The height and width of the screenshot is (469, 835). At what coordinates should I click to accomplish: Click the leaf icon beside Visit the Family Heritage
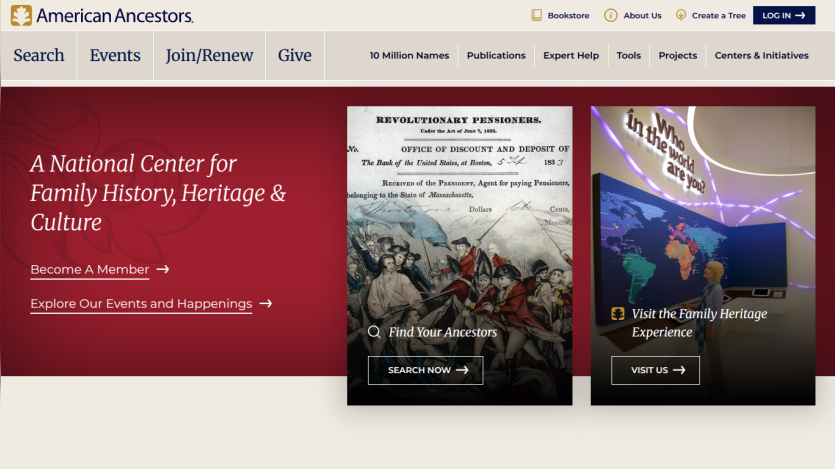(618, 314)
